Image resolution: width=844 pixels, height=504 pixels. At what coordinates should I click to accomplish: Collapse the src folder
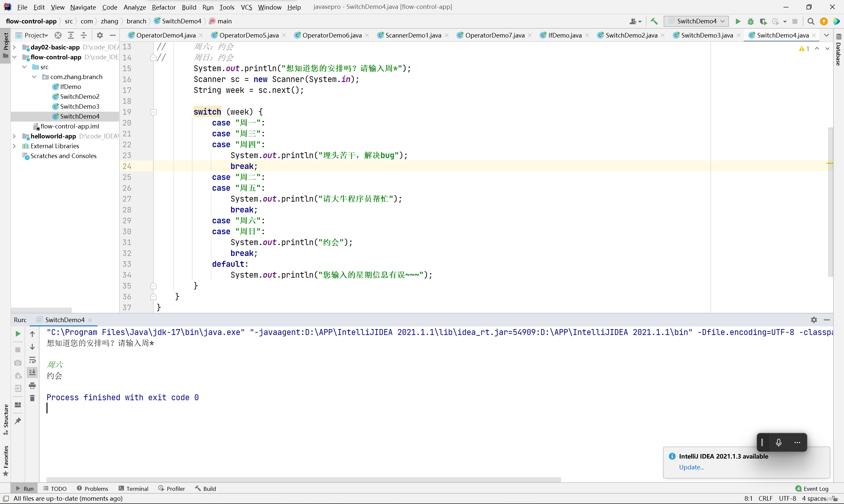pos(24,67)
